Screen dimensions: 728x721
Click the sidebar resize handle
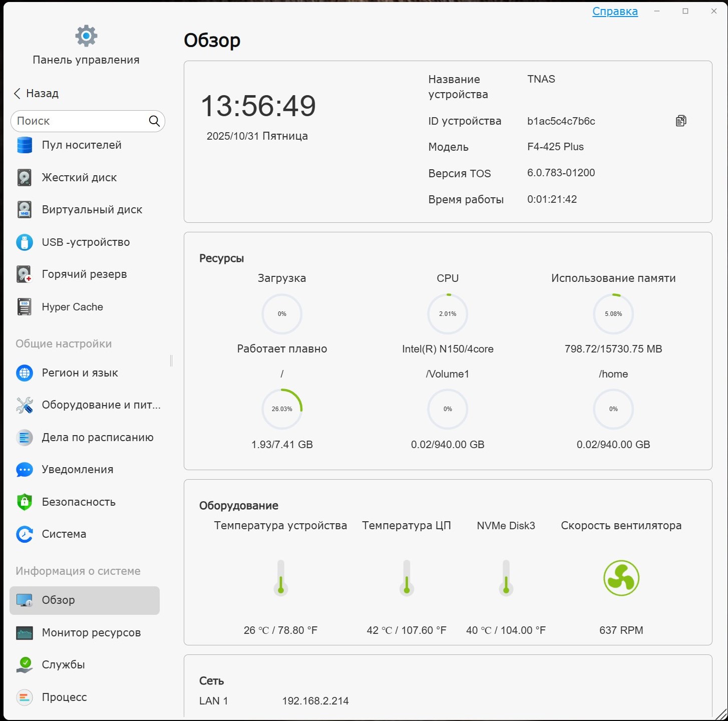171,360
